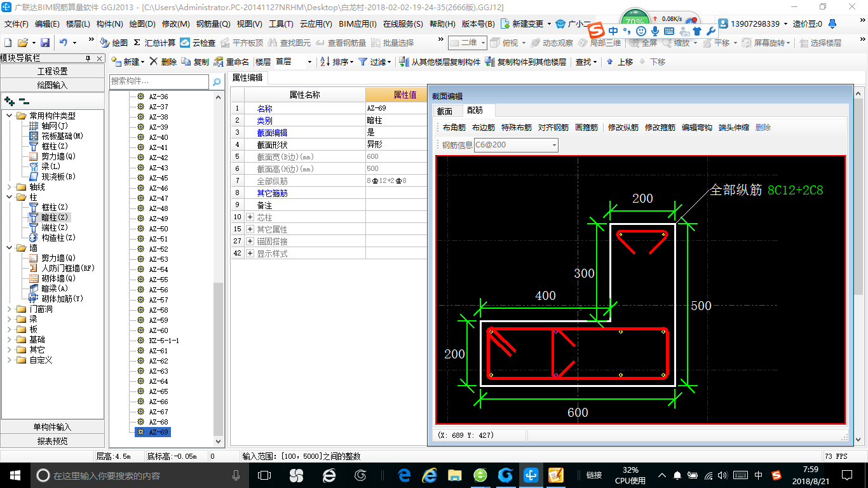Click the save disk icon
This screenshot has height=488, width=868.
45,43
